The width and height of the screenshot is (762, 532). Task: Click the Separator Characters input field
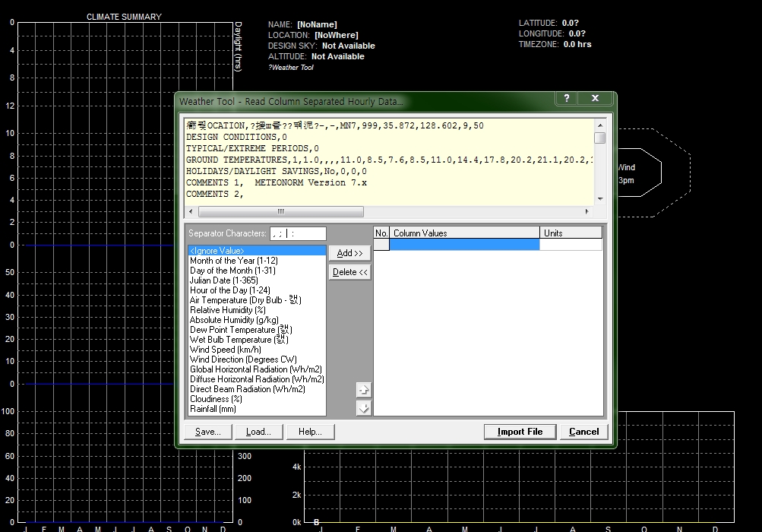click(298, 233)
